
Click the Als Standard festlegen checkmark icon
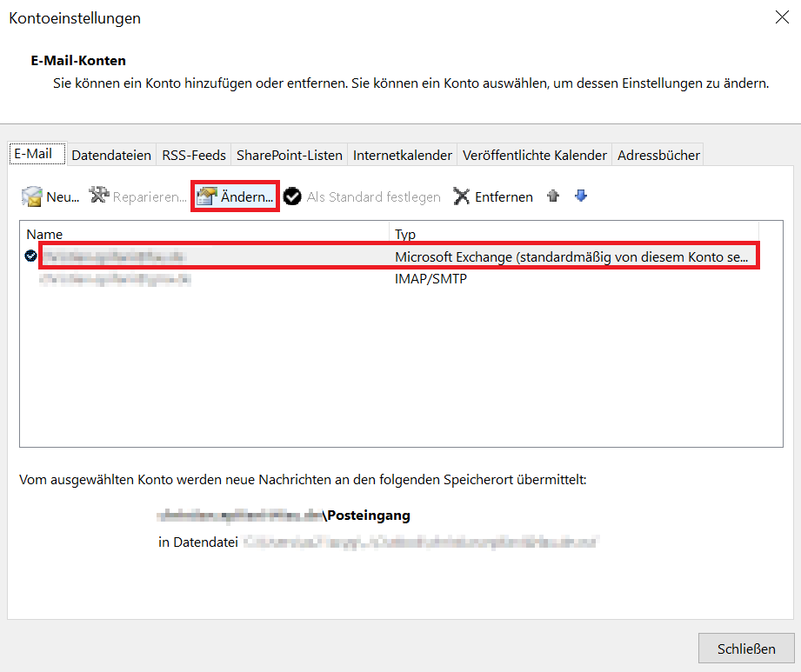point(293,196)
